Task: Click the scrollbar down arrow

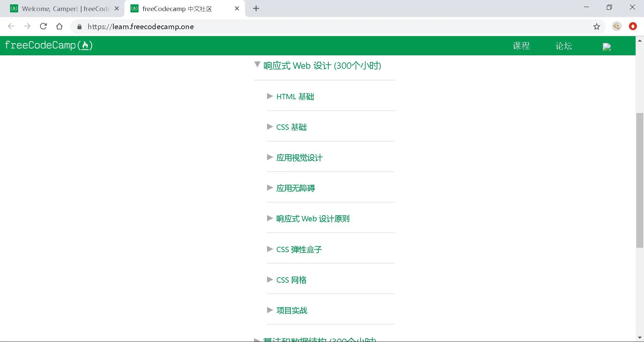Action: tap(640, 338)
